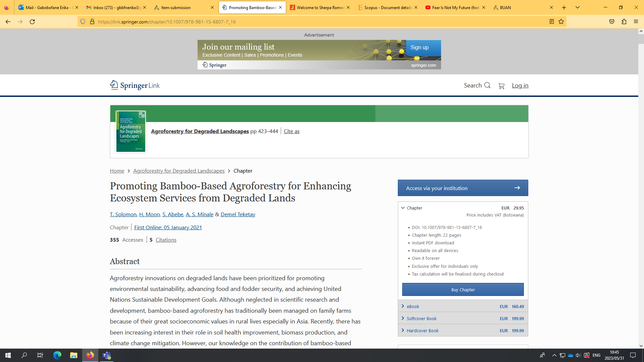Open Microsoft Teams from taskbar
The width and height of the screenshot is (644, 362).
pyautogui.click(x=107, y=355)
